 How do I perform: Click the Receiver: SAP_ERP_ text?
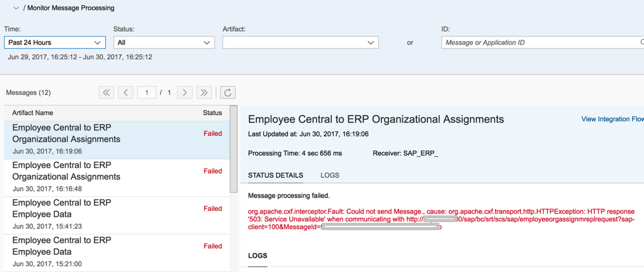pos(406,153)
